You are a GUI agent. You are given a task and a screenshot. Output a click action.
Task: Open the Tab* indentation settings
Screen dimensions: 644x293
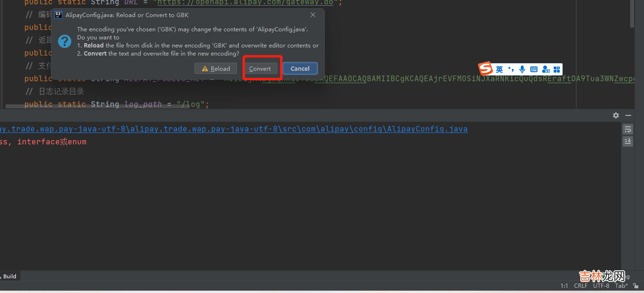coord(621,286)
